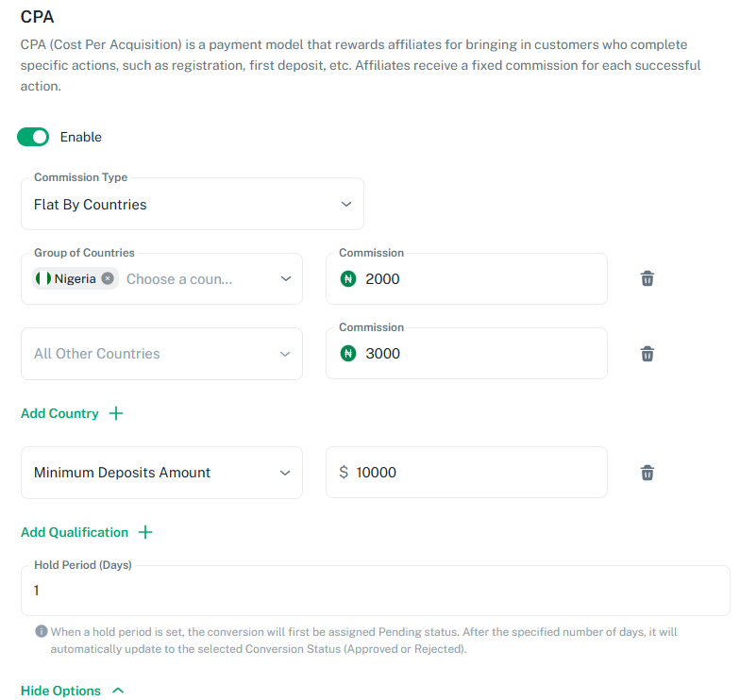740x700 pixels.
Task: Delete the Nigeria commission row
Action: [647, 278]
